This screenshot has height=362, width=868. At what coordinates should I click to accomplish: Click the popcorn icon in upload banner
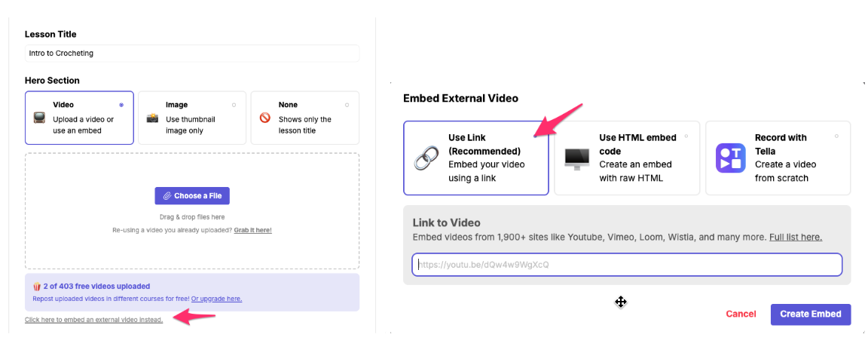(x=37, y=287)
